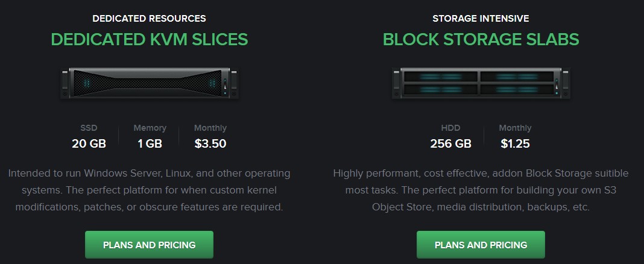Image resolution: width=644 pixels, height=264 pixels.
Task: Click the Monthly label above $3.50
Action: coord(210,128)
